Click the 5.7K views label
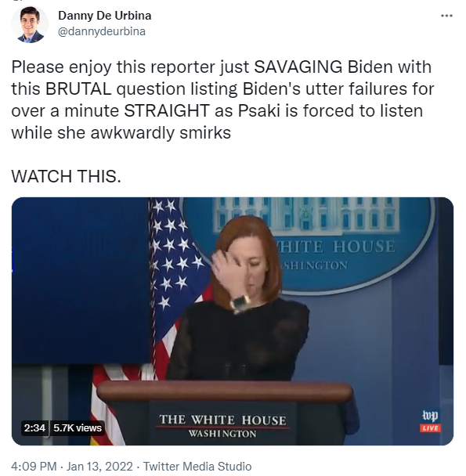This screenshot has height=476, width=466. tap(78, 428)
